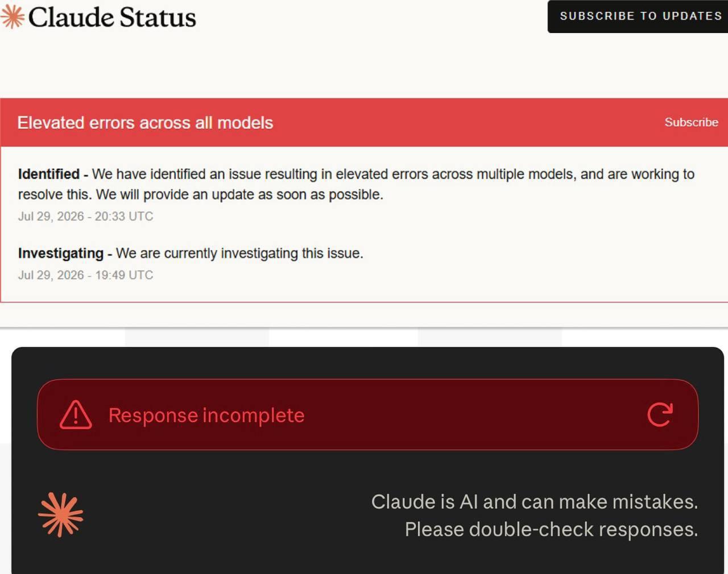Click empty area of the red incident header bar
The image size is (728, 574).
click(x=466, y=122)
